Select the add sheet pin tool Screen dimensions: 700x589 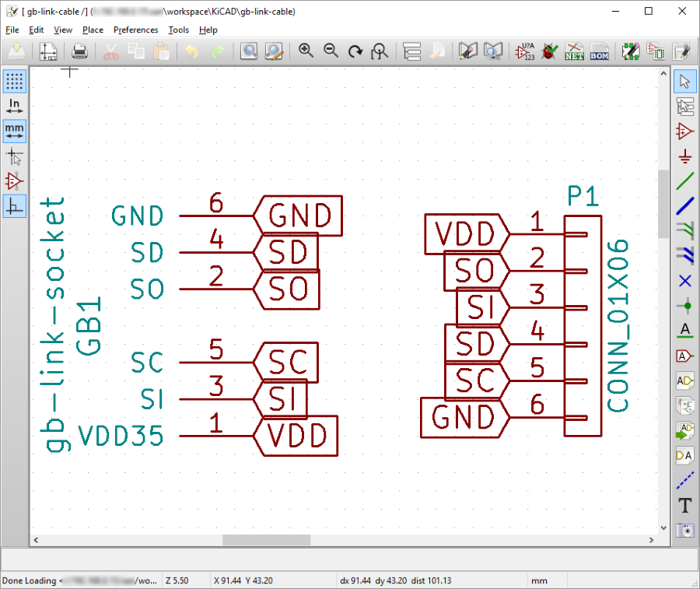[684, 456]
